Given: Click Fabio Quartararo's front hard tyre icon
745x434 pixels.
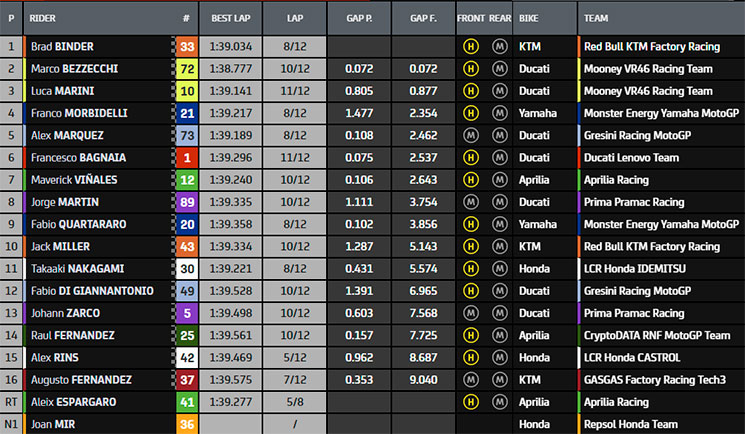Looking at the screenshot, I should (x=470, y=224).
